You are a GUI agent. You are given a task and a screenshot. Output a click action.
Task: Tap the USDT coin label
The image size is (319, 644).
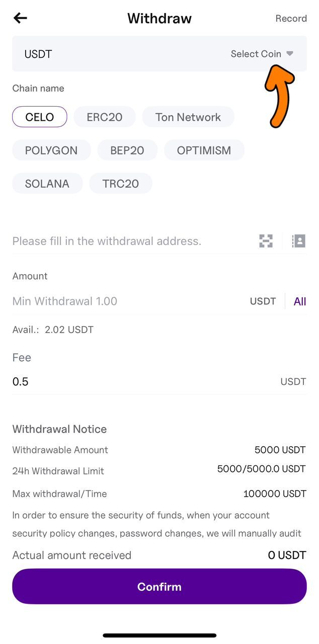38,53
